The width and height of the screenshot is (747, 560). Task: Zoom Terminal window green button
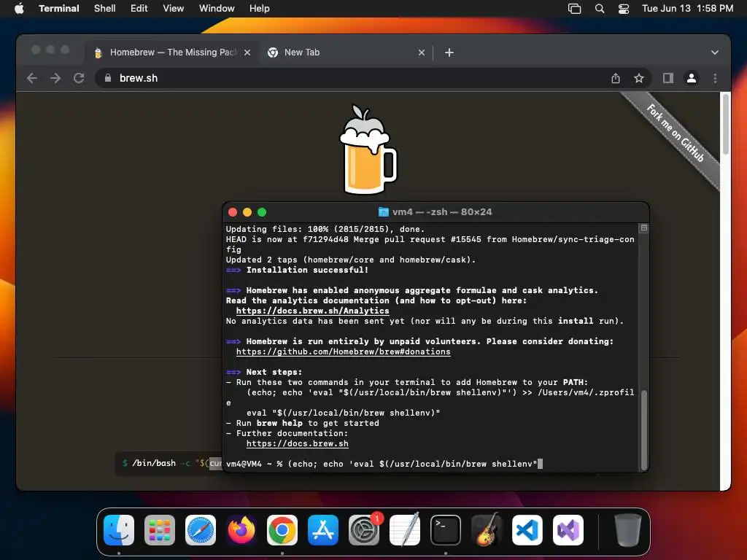[262, 212]
